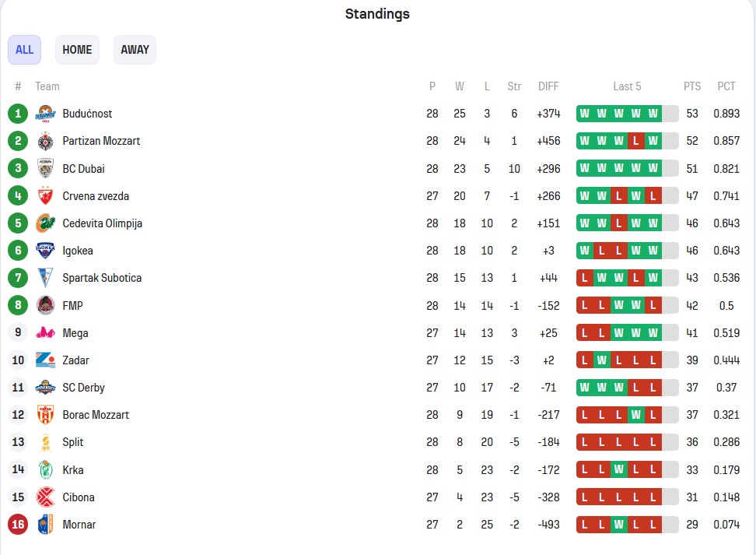Click the Igokea team logo

[x=45, y=251]
